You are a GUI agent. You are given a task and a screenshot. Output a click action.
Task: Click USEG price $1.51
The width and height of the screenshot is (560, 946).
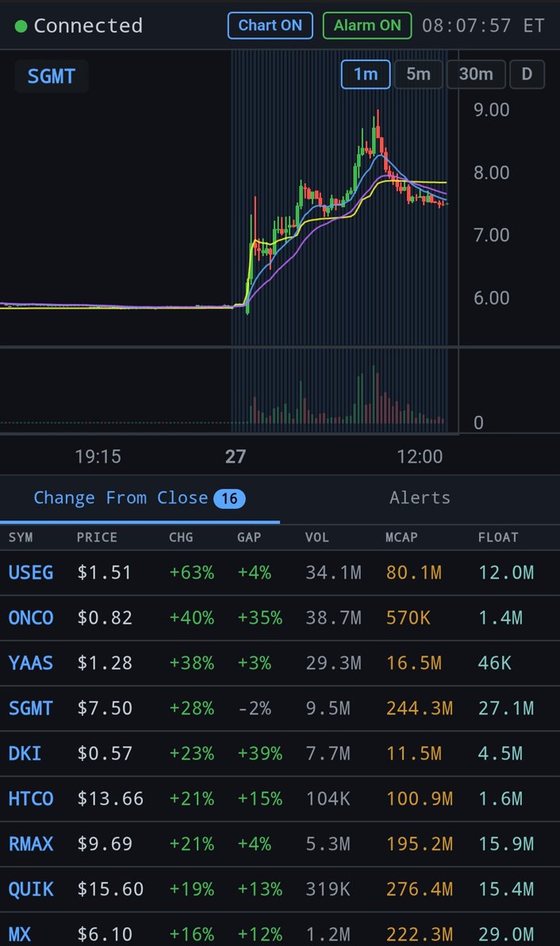[x=104, y=572]
